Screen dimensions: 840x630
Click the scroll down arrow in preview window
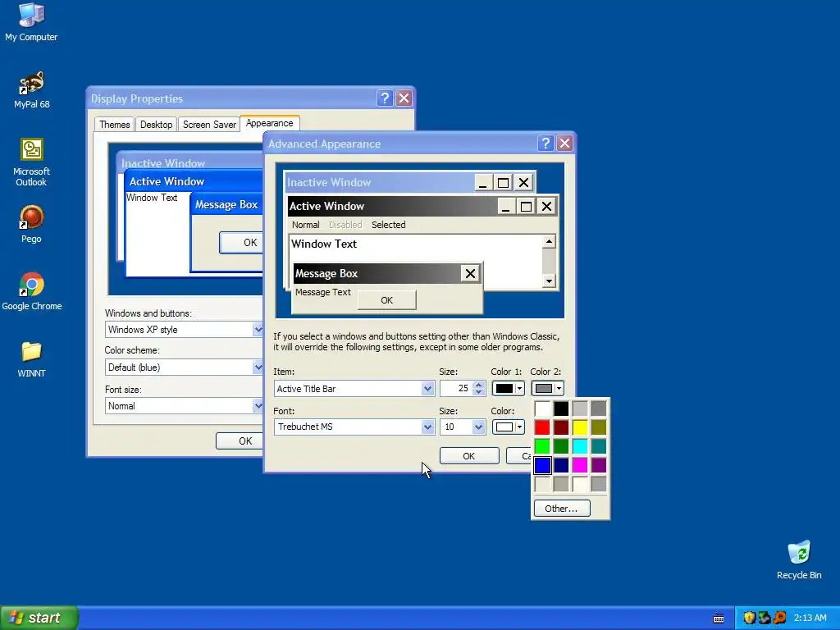coord(549,281)
